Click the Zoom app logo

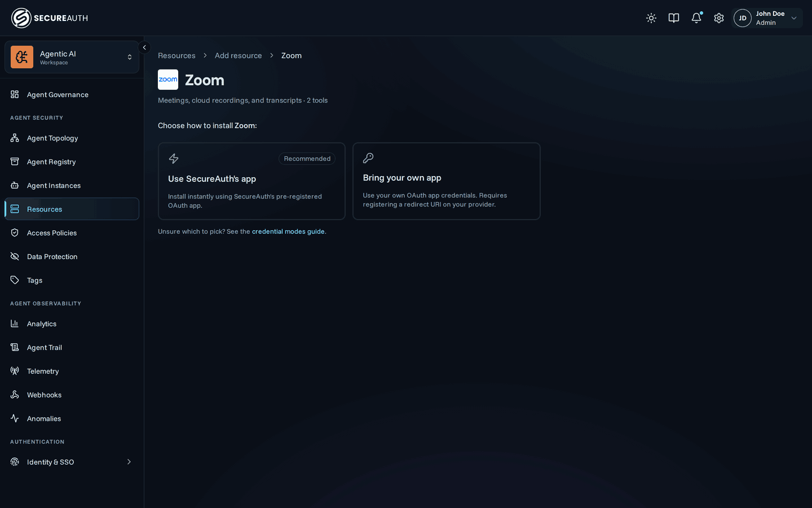click(168, 80)
